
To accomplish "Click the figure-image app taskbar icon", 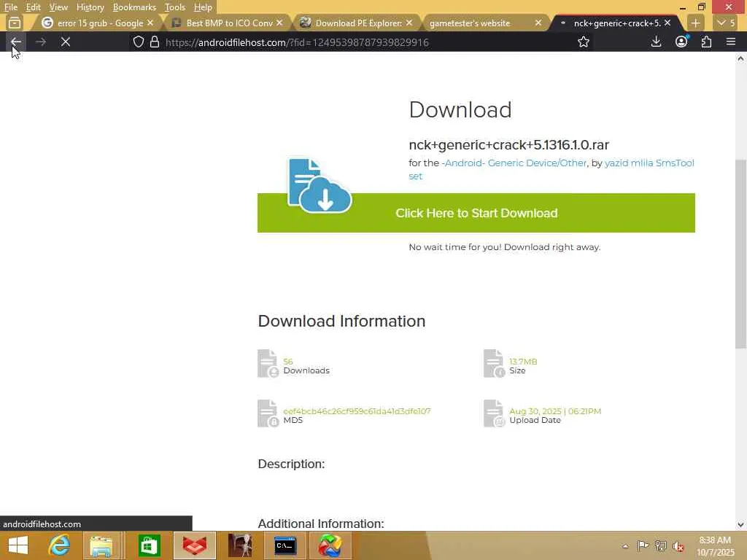I will pos(240,545).
